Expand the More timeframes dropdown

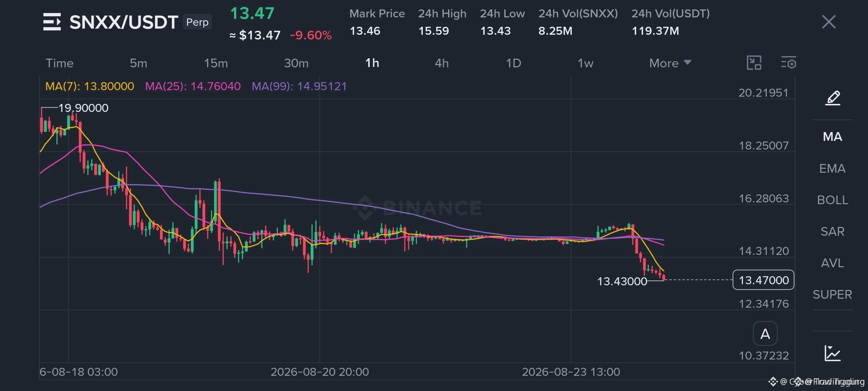[670, 63]
